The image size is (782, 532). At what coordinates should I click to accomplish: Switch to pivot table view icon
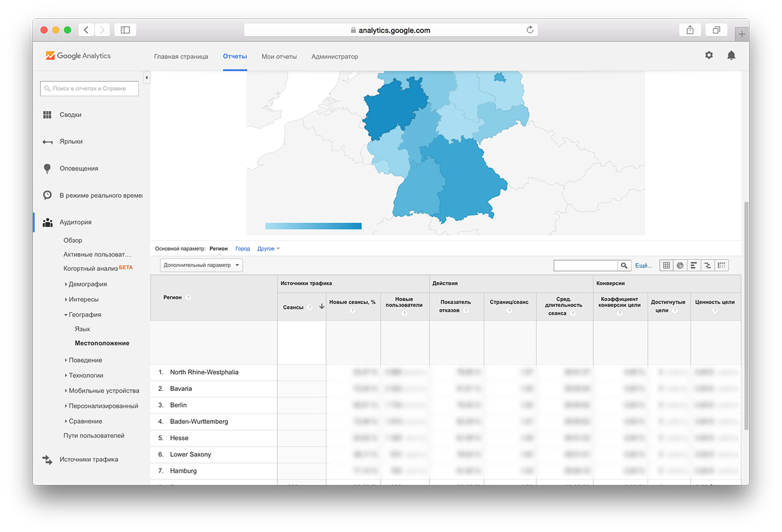coord(722,266)
